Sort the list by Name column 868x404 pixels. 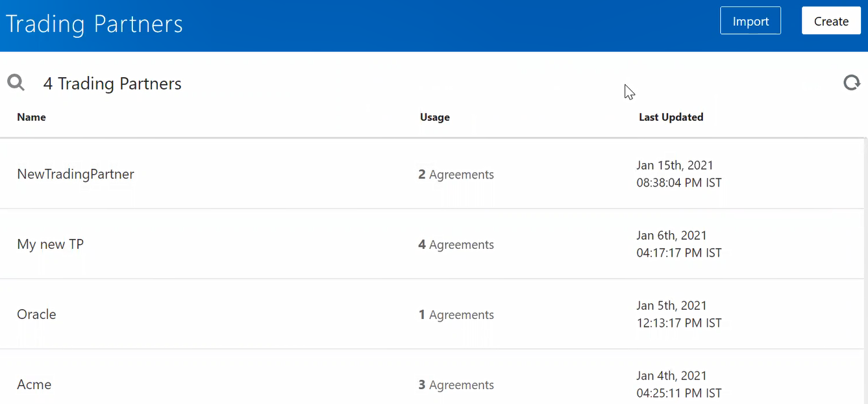[31, 117]
